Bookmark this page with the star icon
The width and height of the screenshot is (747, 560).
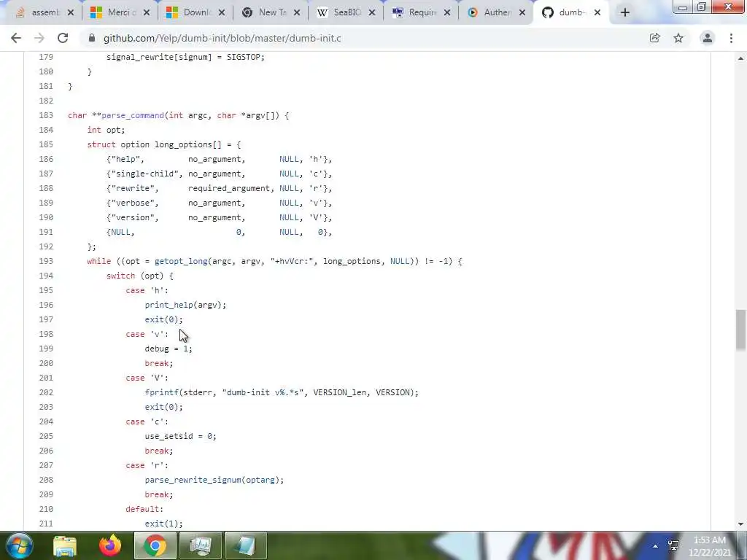coord(678,38)
